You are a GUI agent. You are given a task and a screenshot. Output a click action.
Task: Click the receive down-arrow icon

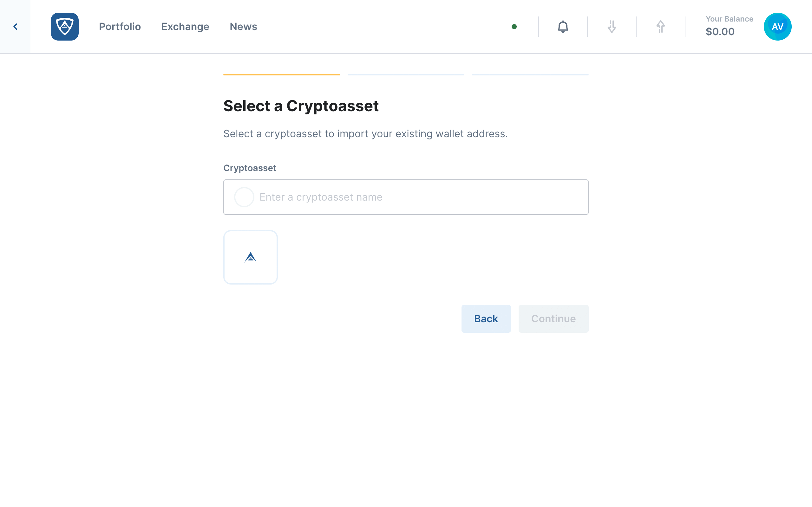(611, 27)
